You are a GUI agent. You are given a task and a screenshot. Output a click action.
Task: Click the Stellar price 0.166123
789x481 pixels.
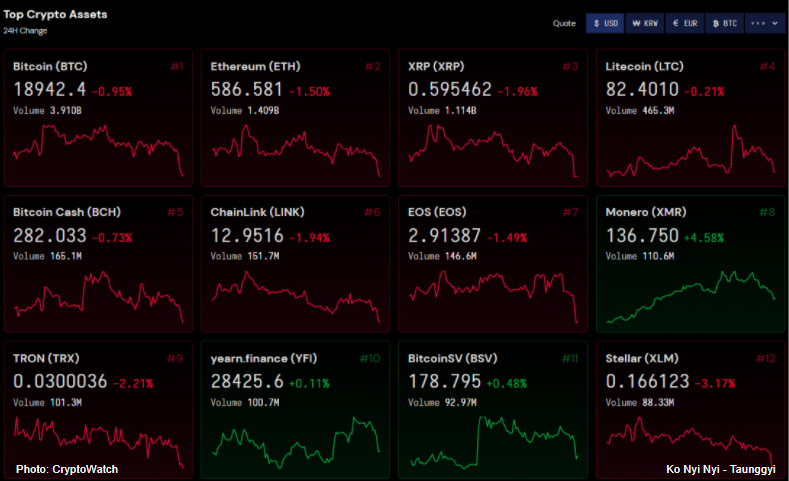click(647, 381)
